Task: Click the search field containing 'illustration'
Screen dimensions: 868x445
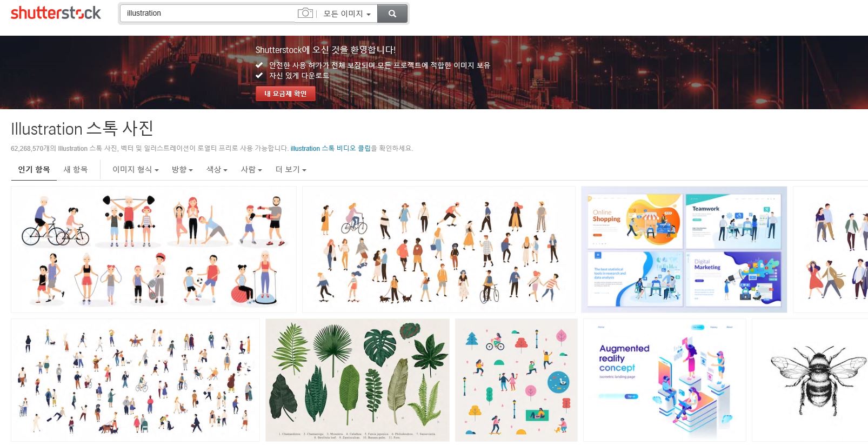Action: (x=209, y=14)
